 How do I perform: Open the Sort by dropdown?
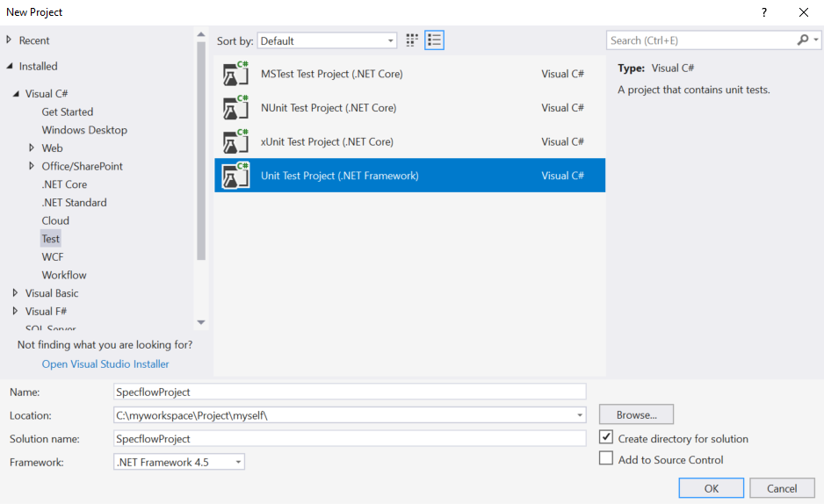coord(328,41)
